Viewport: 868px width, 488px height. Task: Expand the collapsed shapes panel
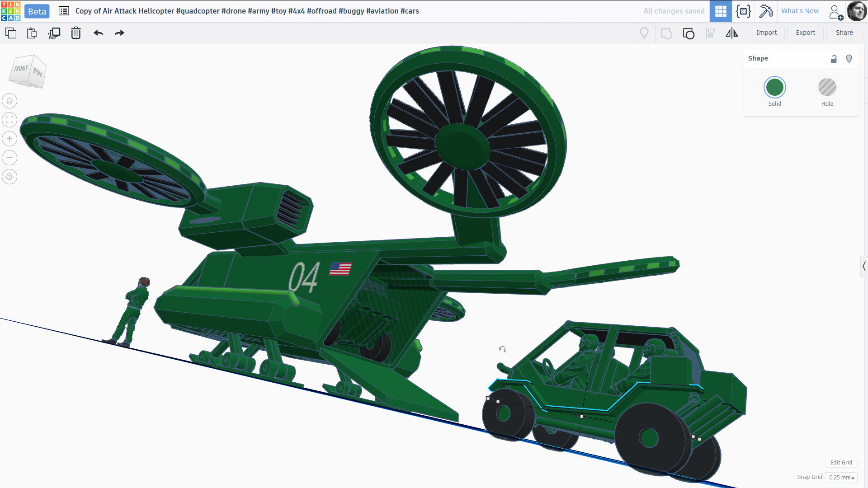[x=864, y=266]
